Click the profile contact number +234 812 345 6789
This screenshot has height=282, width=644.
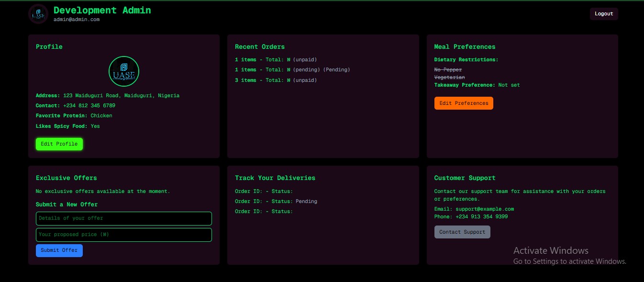click(89, 106)
